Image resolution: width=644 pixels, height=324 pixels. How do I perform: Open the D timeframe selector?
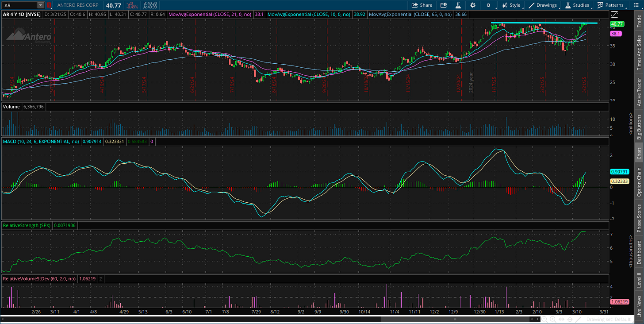pos(489,5)
